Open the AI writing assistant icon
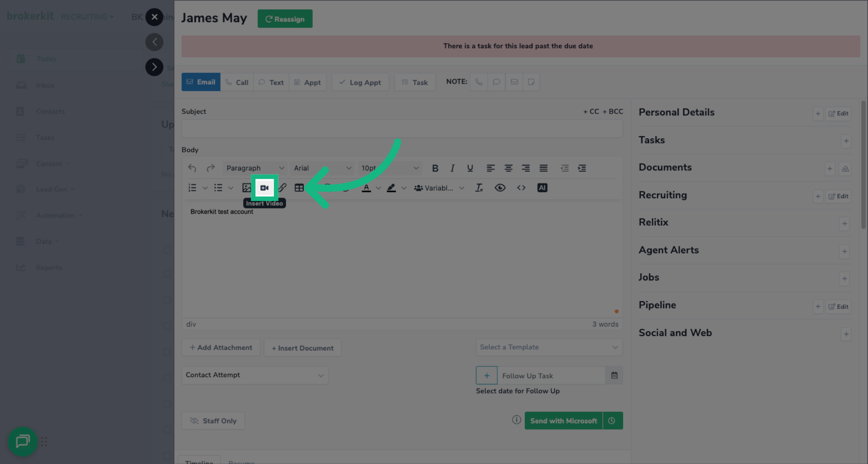Image resolution: width=868 pixels, height=464 pixels. [542, 187]
